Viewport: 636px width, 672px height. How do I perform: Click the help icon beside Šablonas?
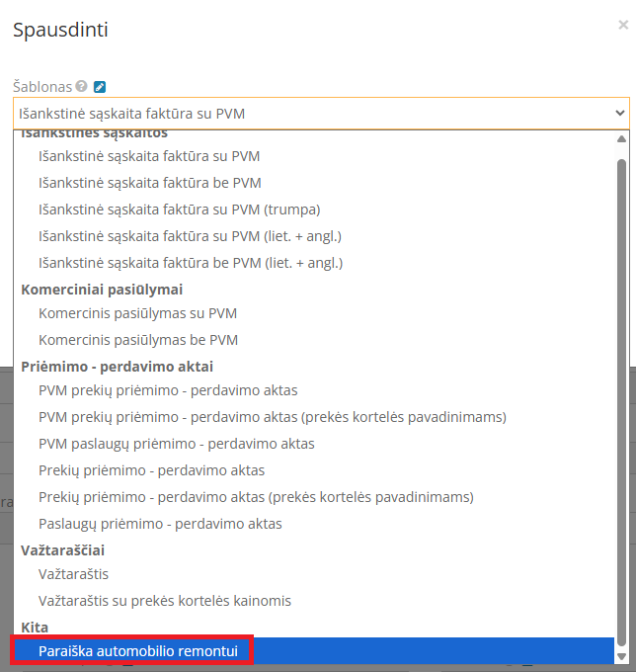coord(81,87)
